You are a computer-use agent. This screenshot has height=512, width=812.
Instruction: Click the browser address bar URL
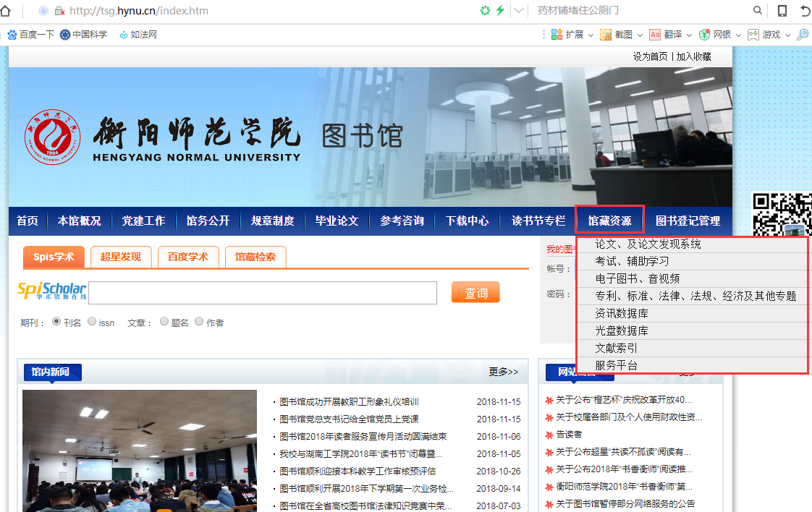coord(139,10)
